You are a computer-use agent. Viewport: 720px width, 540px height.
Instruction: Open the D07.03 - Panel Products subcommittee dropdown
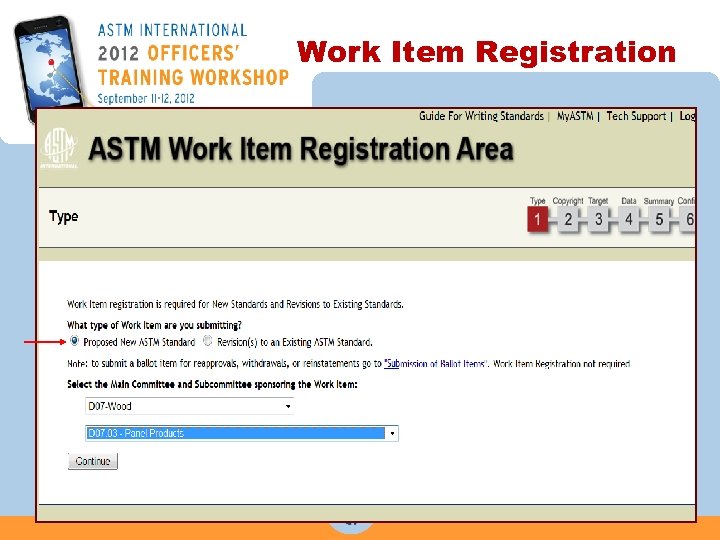click(x=242, y=433)
